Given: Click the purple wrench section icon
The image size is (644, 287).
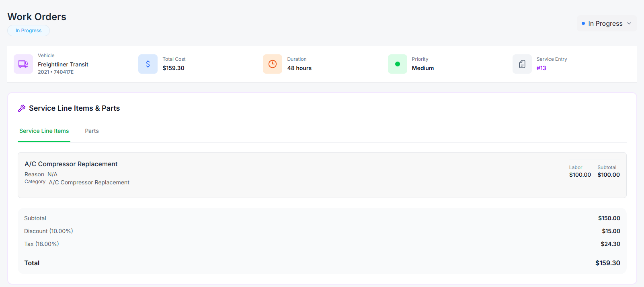Looking at the screenshot, I should 22,108.
